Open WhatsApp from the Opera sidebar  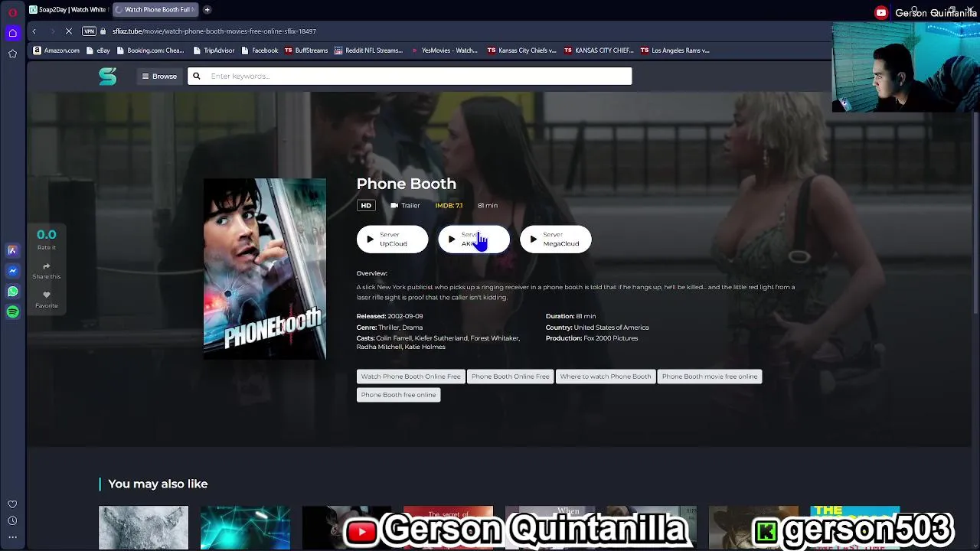pos(12,292)
